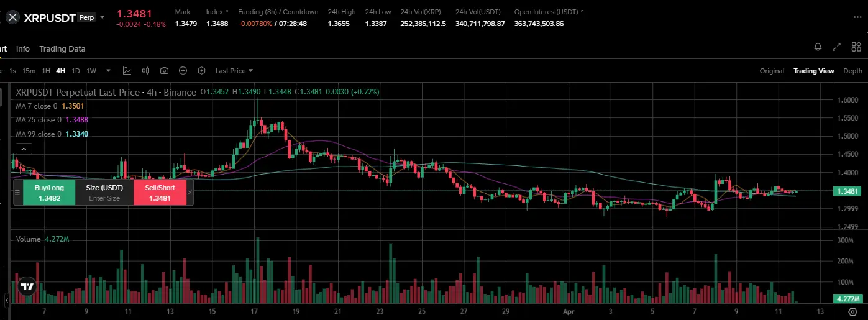Screen dimensions: 868x320
Task: Click the Sell/Short 1.3481 button
Action: coord(160,192)
